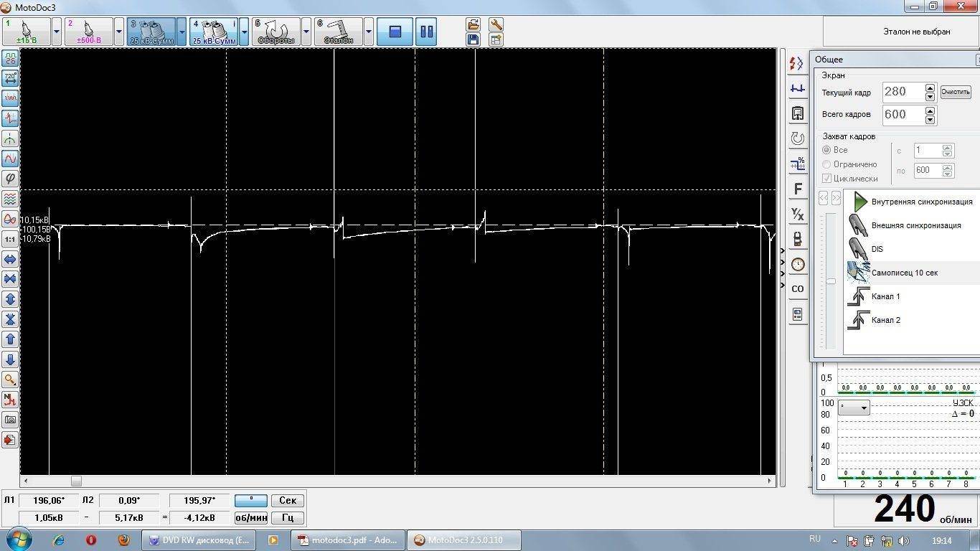Screen dimensions: 980x551
Task: Click the open file folder icon
Action: coord(473,24)
